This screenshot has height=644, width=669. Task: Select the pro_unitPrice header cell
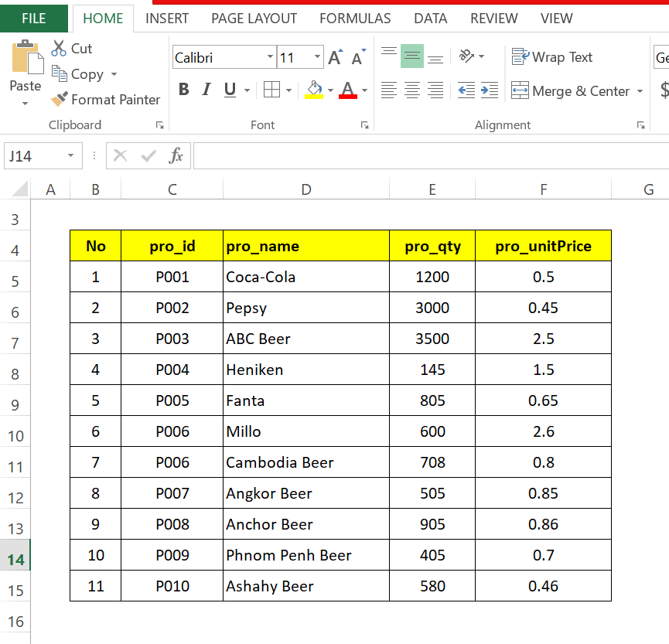coord(543,246)
